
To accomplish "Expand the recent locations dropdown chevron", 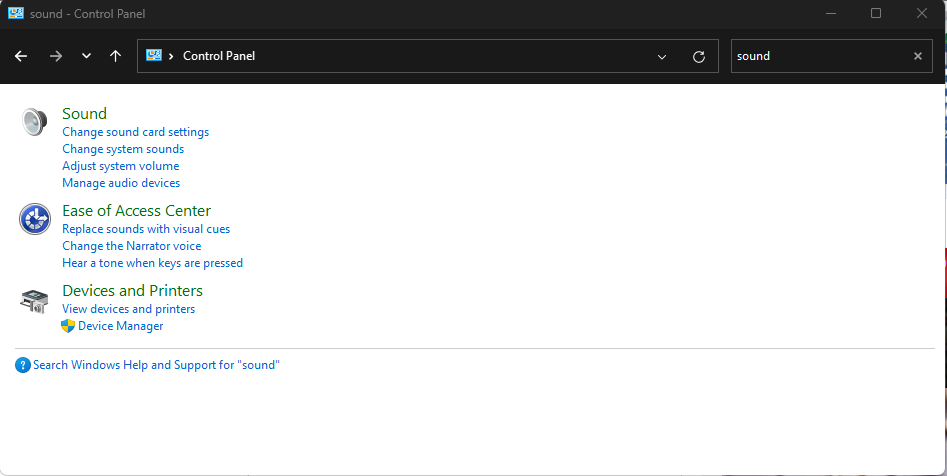I will coord(86,56).
